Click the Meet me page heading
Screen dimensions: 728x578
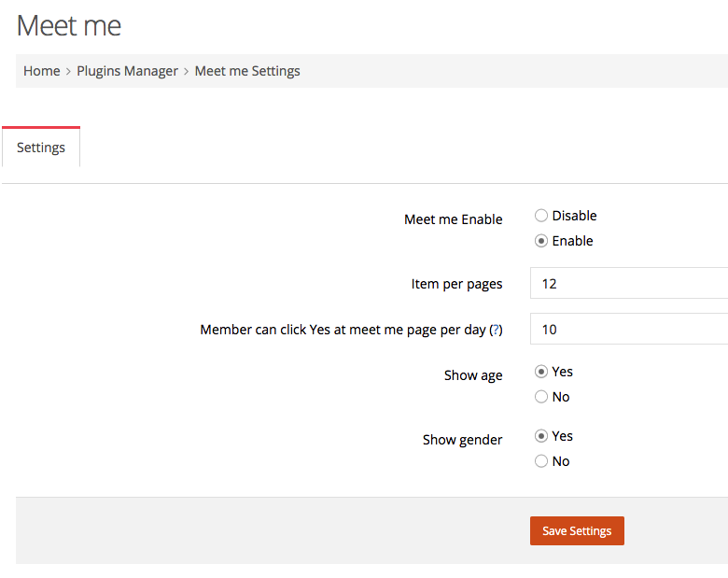[x=69, y=25]
